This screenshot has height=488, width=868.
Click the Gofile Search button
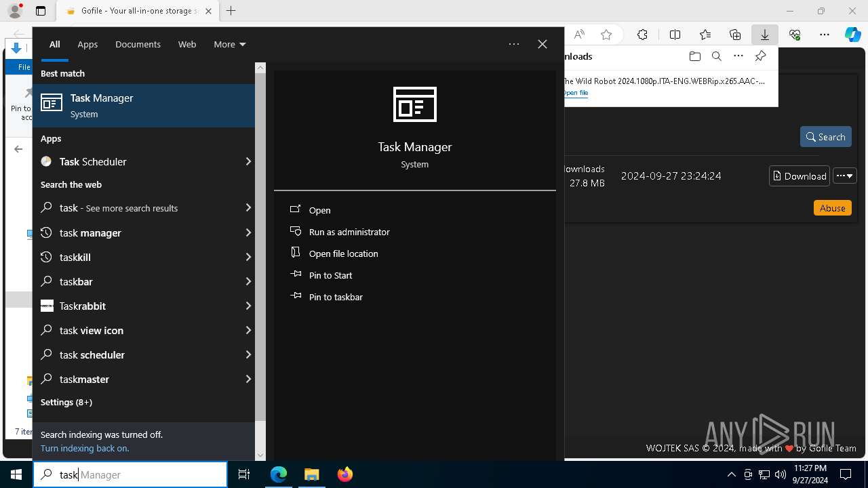[825, 136]
